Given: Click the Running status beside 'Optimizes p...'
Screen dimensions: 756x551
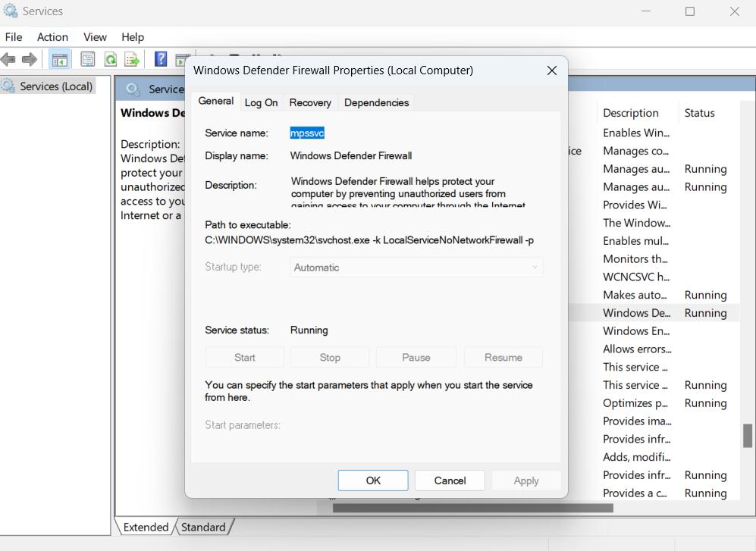Looking at the screenshot, I should [x=705, y=403].
